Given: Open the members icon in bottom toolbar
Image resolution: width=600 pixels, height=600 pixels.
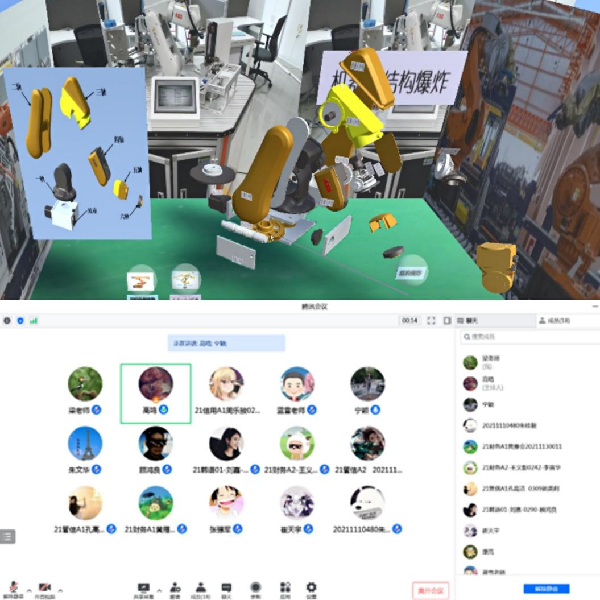Looking at the screenshot, I should pos(201,587).
